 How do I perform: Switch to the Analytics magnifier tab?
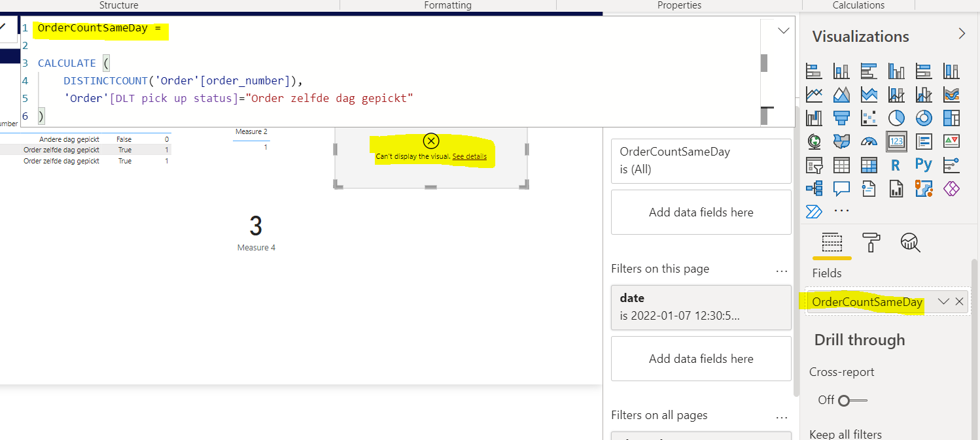(x=910, y=243)
